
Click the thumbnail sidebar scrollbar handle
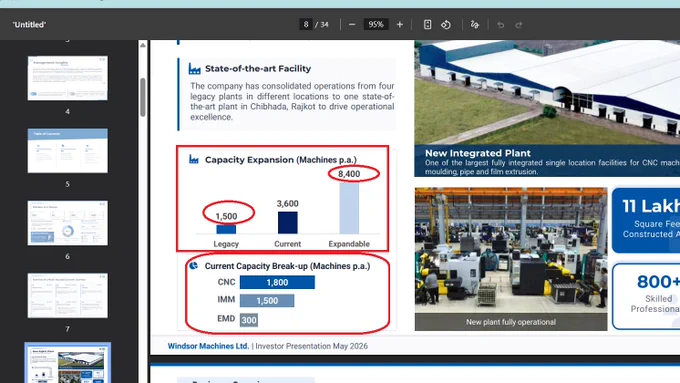tap(143, 97)
